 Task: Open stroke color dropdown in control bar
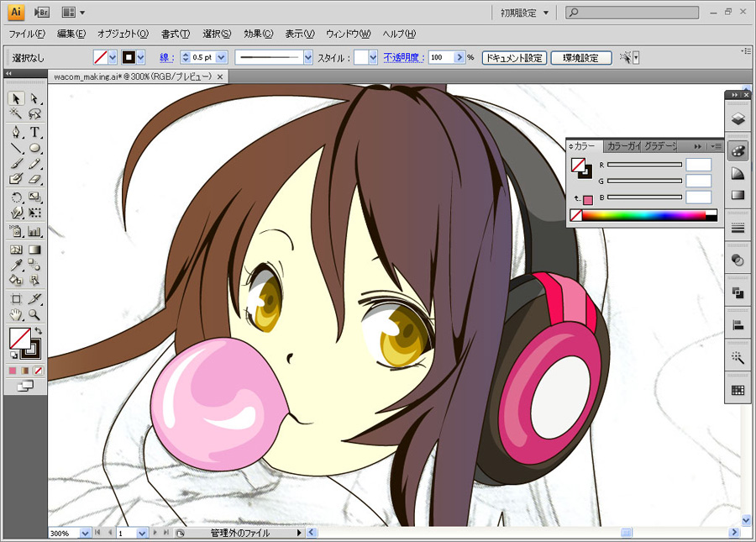pyautogui.click(x=141, y=58)
